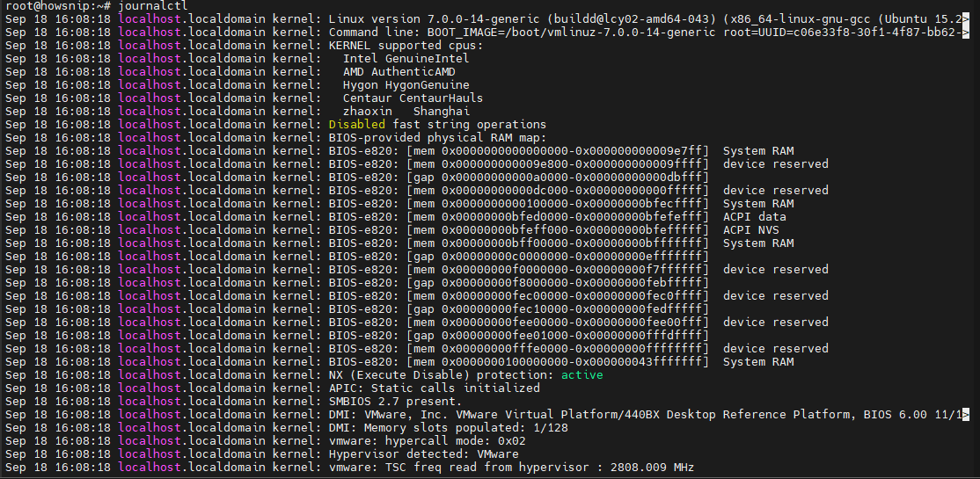This screenshot has width=980, height=479.
Task: Click the range starting '0x00000000000dc000'
Action: (558, 190)
